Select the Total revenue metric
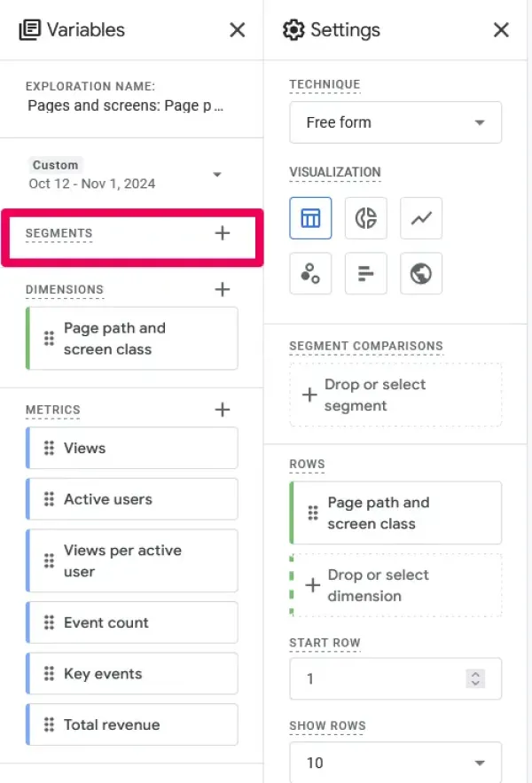The image size is (532, 783). 132,724
